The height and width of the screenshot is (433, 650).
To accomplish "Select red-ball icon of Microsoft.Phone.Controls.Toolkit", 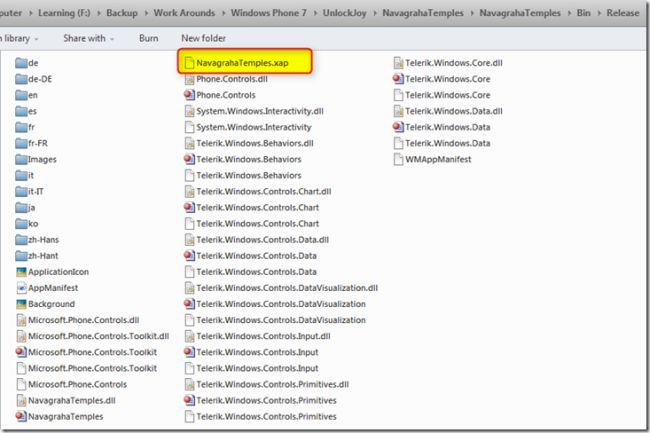I will pos(21,352).
